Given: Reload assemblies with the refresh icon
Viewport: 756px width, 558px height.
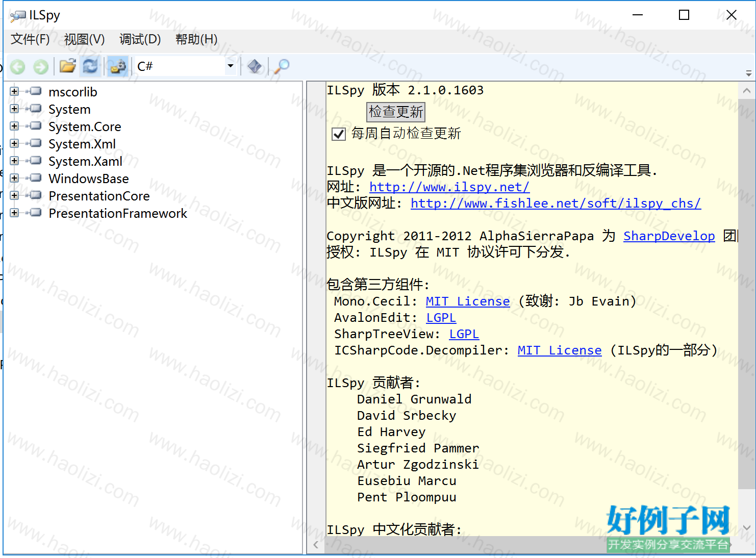Looking at the screenshot, I should coord(90,66).
